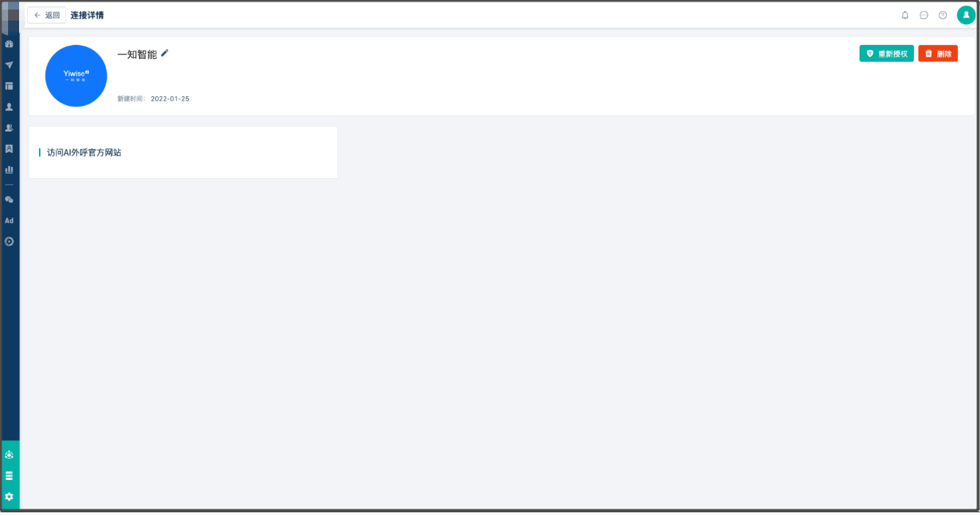The image size is (980, 516).
Task: Open the stacked list icon at sidebar bottom
Action: pyautogui.click(x=10, y=476)
